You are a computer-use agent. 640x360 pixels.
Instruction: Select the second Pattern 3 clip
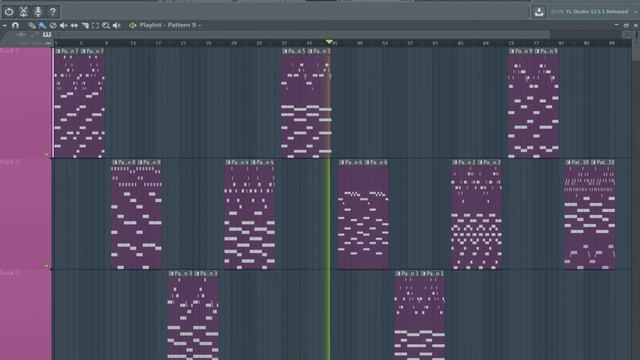click(x=206, y=315)
